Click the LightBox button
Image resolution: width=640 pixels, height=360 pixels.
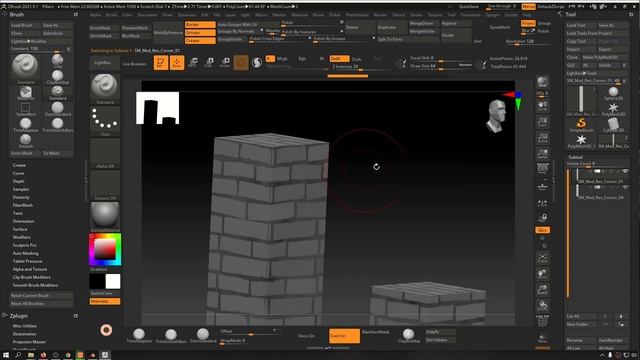pyautogui.click(x=105, y=62)
